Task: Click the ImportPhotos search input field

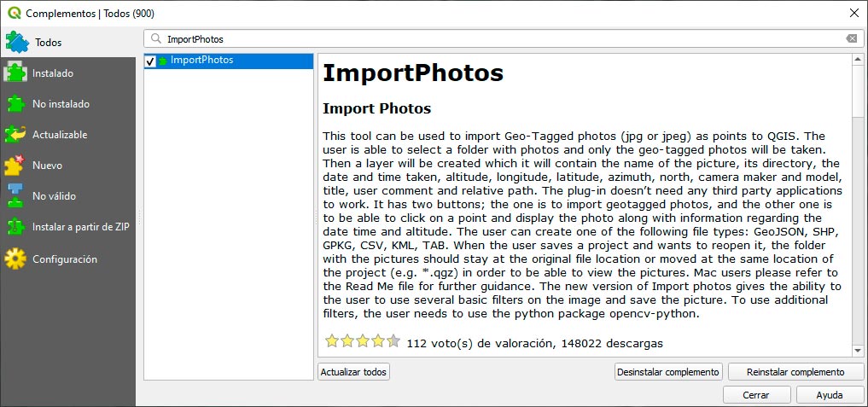Action: [504, 39]
